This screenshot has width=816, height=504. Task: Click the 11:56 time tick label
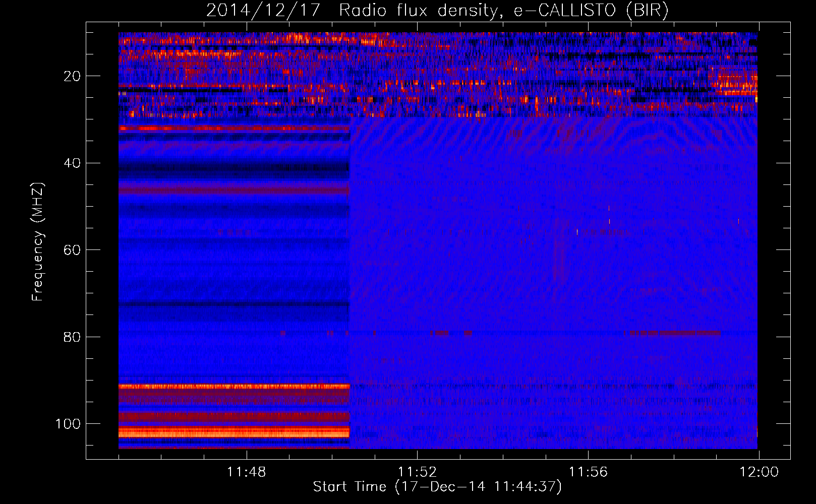pyautogui.click(x=588, y=472)
